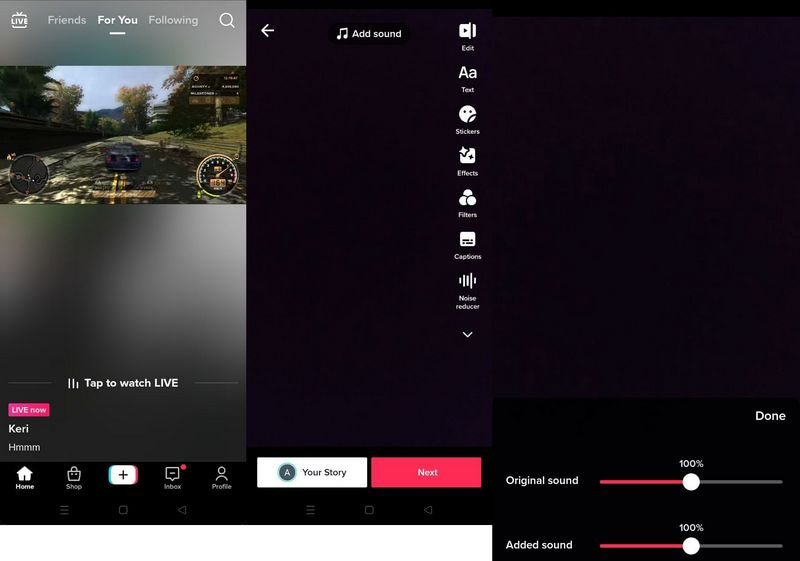Open the LIVE icon in TikTok feed

coord(19,20)
